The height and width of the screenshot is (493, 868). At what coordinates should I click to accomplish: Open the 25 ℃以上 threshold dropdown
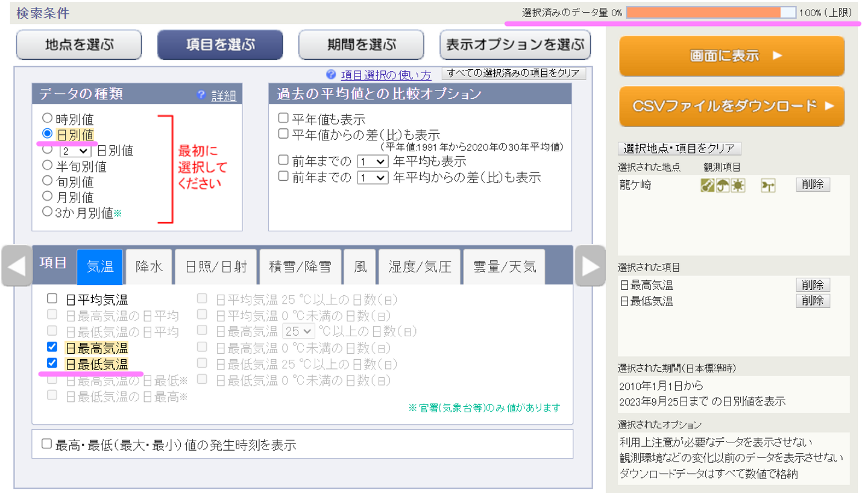pyautogui.click(x=298, y=331)
